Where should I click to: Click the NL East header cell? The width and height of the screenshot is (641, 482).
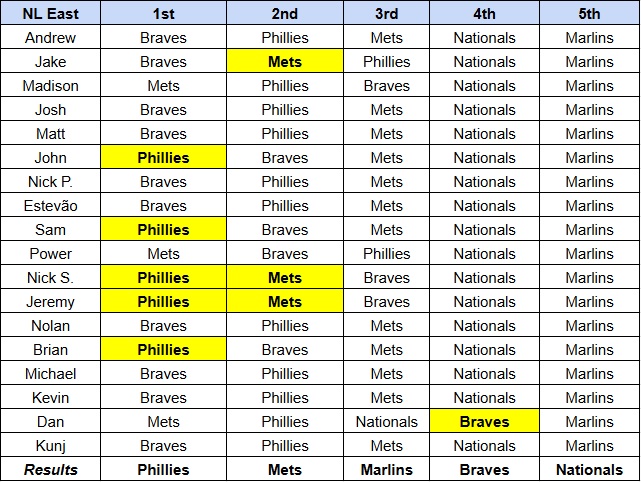point(50,14)
